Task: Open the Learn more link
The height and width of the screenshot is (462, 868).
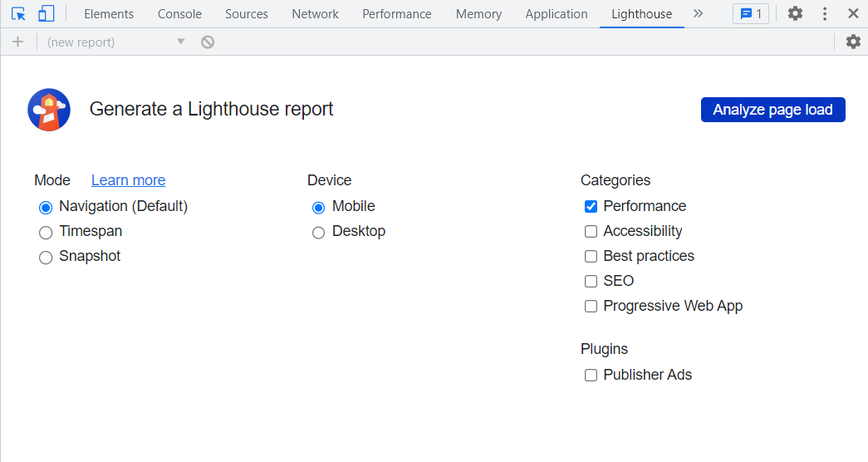Action: (128, 180)
